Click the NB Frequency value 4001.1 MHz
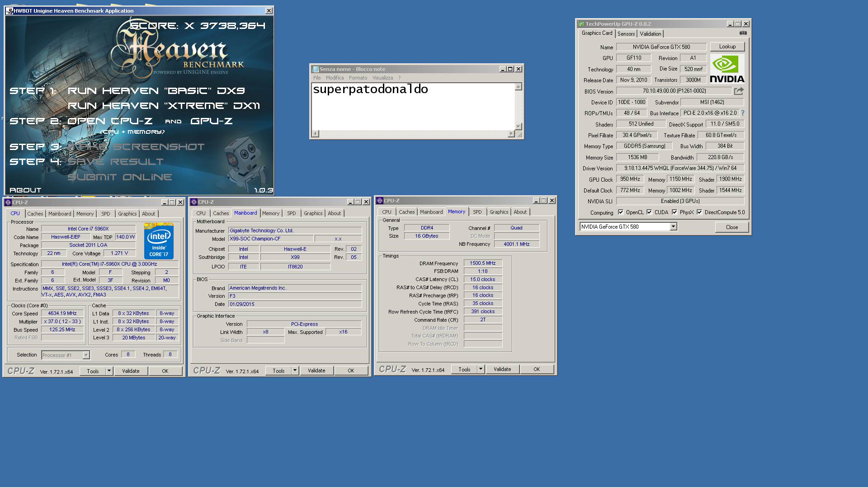The image size is (868, 488). (517, 244)
